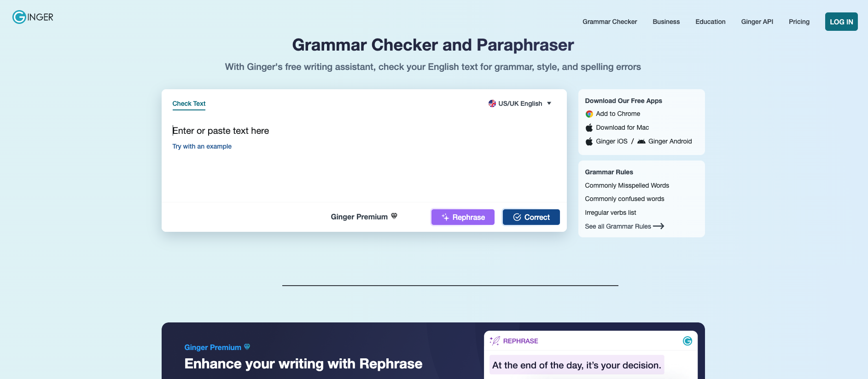Click the Ginger icon in the Rephrase card
Screen dimensions: 868x379
[687, 341]
